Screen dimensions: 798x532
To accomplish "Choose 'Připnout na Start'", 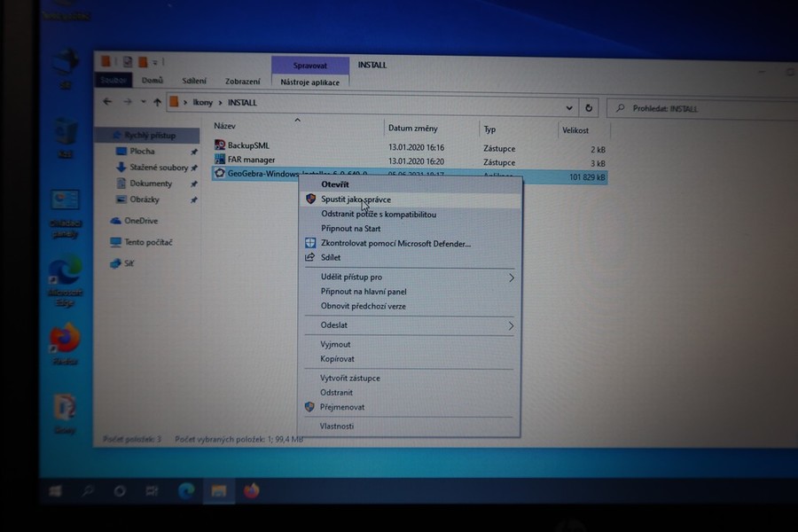I will 350,229.
